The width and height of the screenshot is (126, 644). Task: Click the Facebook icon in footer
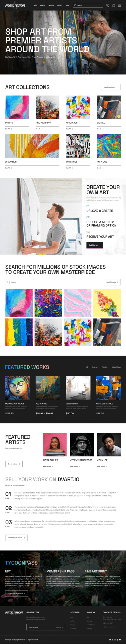(110, 640)
